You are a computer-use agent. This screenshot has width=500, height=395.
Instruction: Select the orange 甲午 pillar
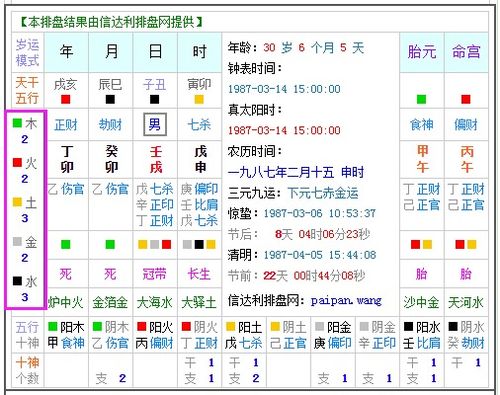[423, 159]
